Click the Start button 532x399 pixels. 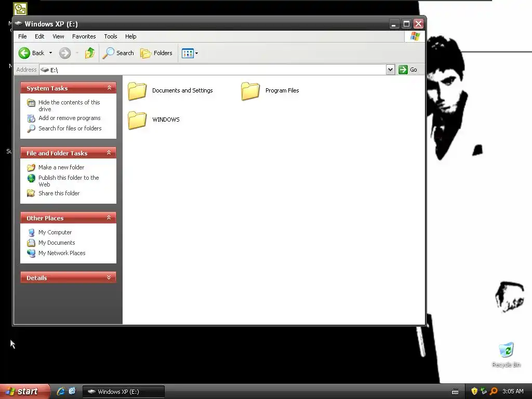coord(24,391)
